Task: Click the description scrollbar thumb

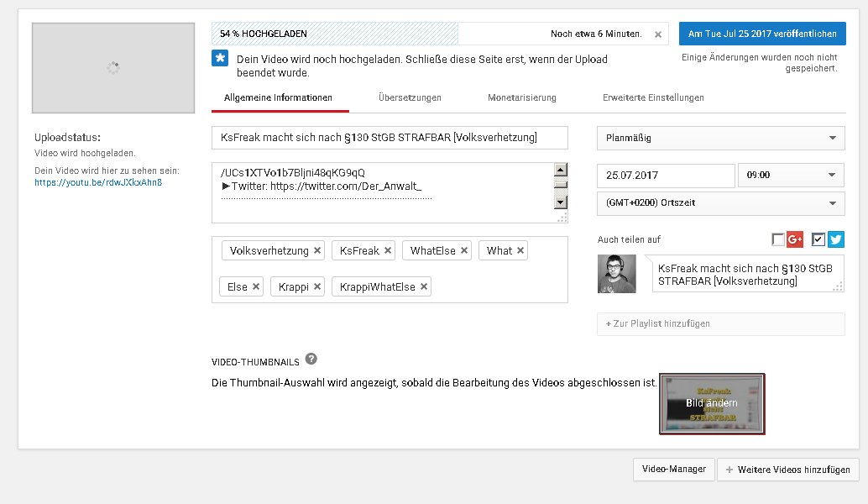Action: click(561, 185)
